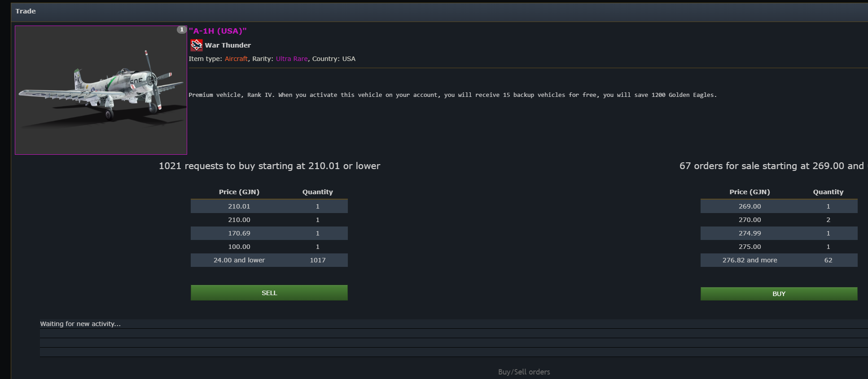Click the item count badge on thumbnail
Image resolution: width=868 pixels, height=379 pixels.
click(181, 30)
